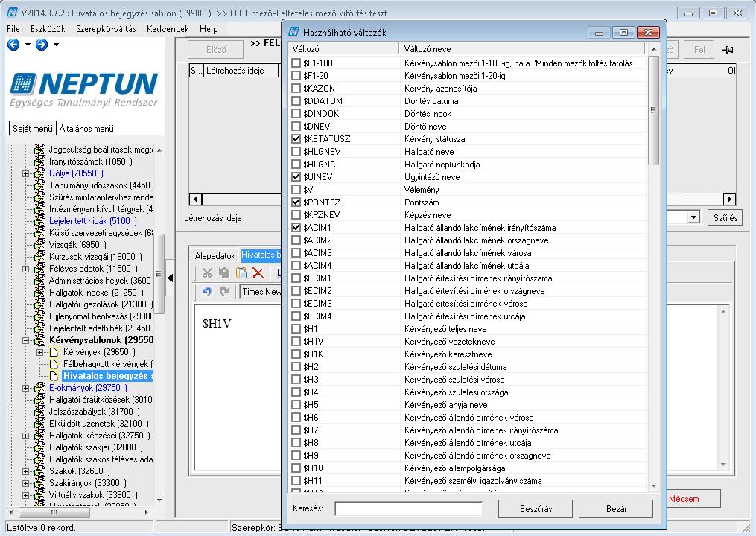
Task: Click the Szűrés button
Action: (x=725, y=218)
